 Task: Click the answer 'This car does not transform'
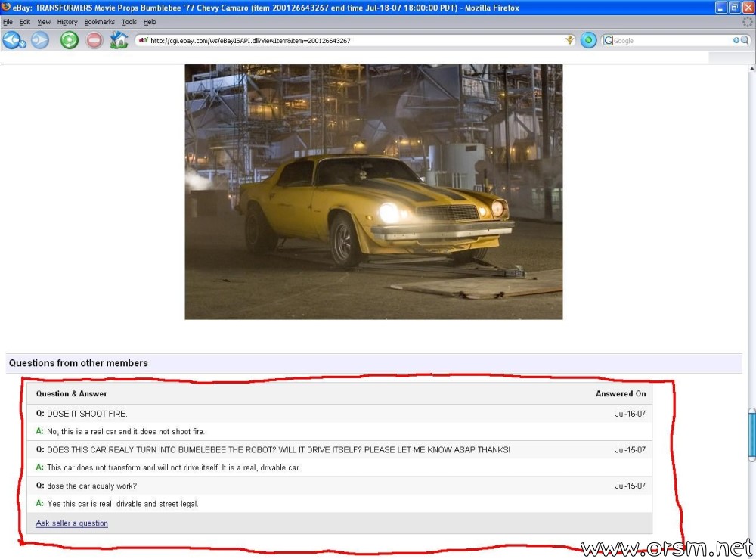[174, 467]
